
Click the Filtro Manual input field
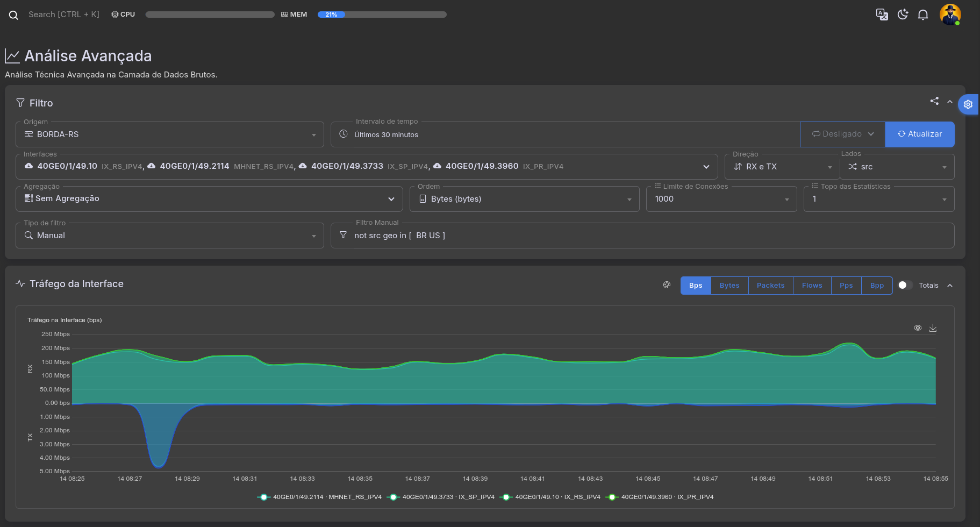645,236
